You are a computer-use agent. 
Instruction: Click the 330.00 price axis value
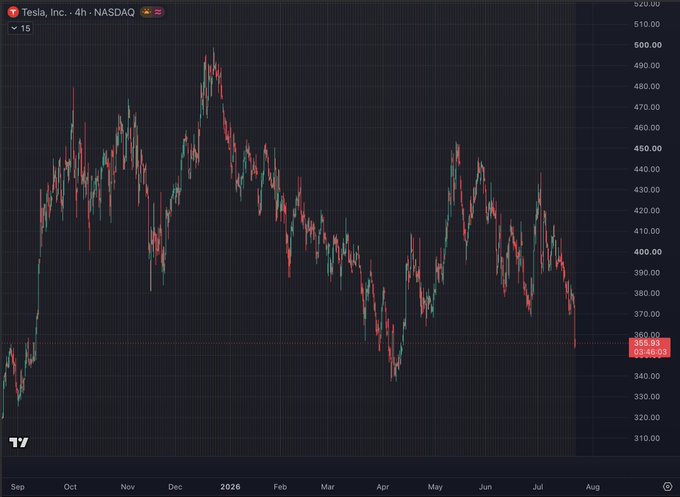tap(647, 397)
